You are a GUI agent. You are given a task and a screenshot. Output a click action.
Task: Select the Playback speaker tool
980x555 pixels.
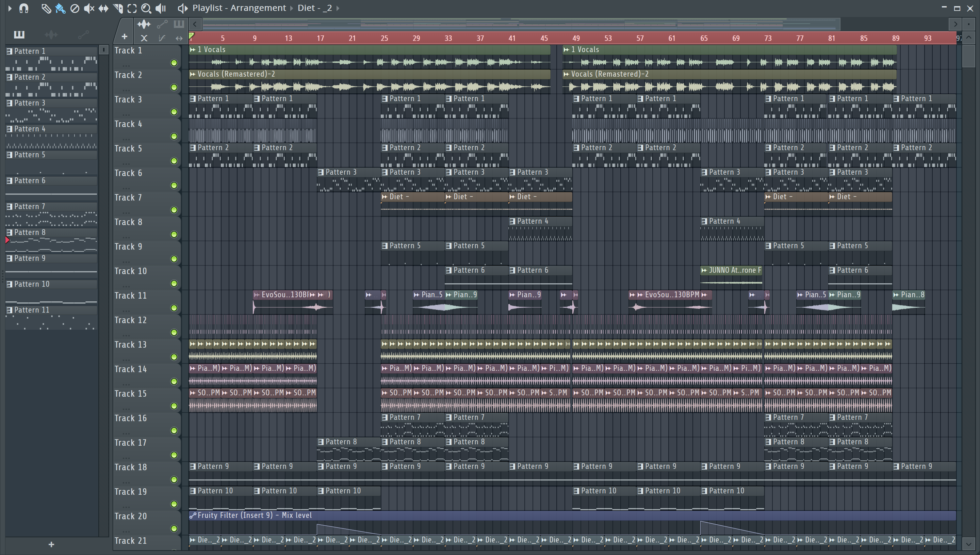pos(161,8)
